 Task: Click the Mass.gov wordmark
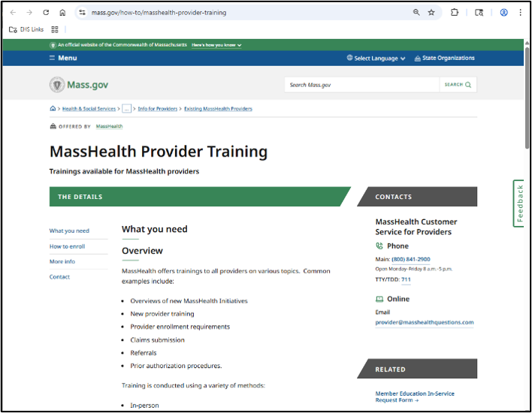click(87, 85)
